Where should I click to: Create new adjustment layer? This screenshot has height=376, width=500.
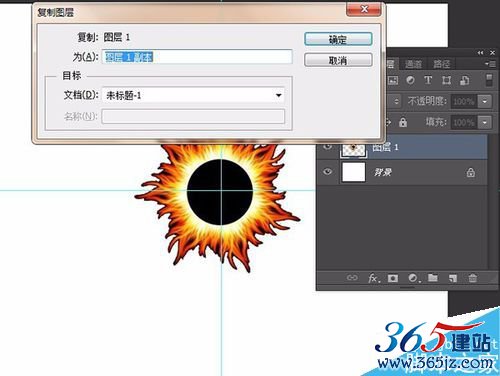(x=413, y=278)
